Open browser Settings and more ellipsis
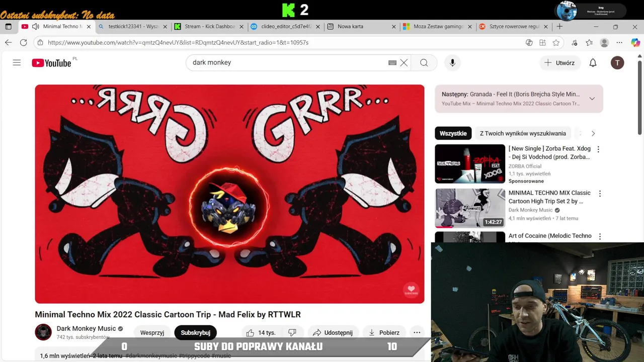Screen dimensions: 644x362 [619, 43]
